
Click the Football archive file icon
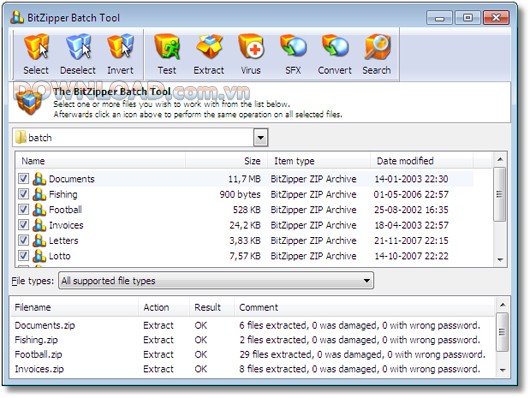39,210
